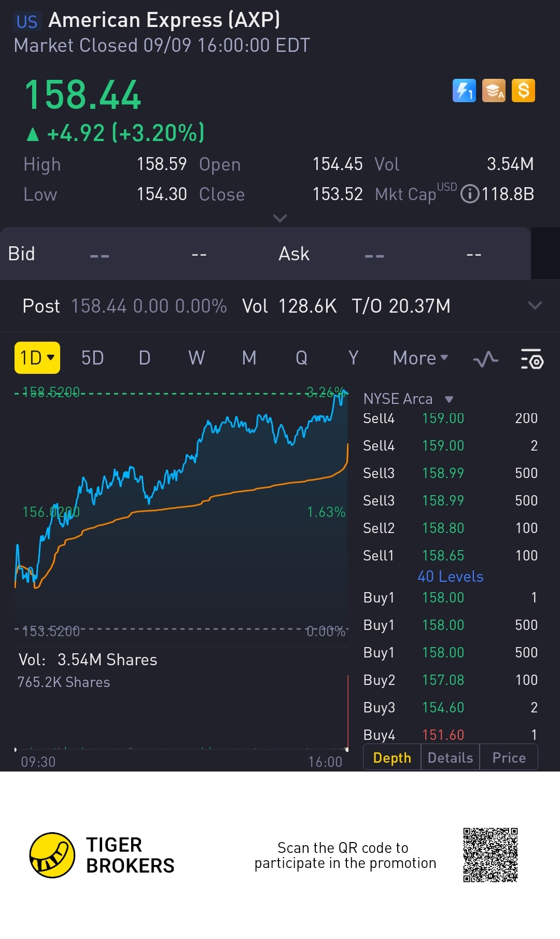560x939 pixels.
Task: Tap the T/O 20.37M turnover value
Action: [x=401, y=306]
